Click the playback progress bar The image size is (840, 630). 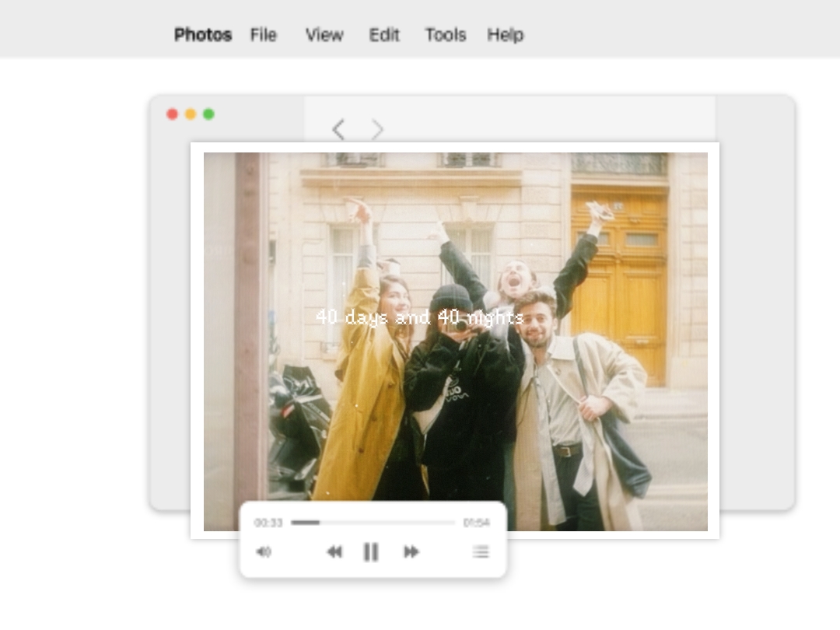[x=373, y=523]
